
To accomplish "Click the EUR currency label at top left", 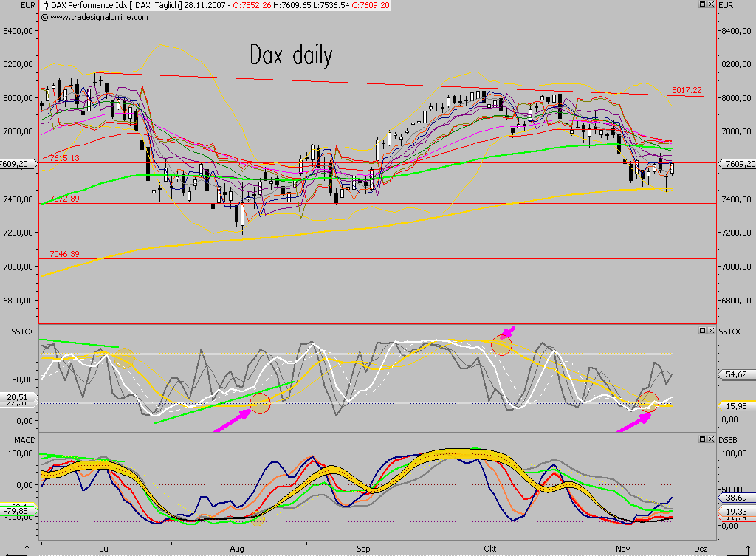I will (28, 5).
